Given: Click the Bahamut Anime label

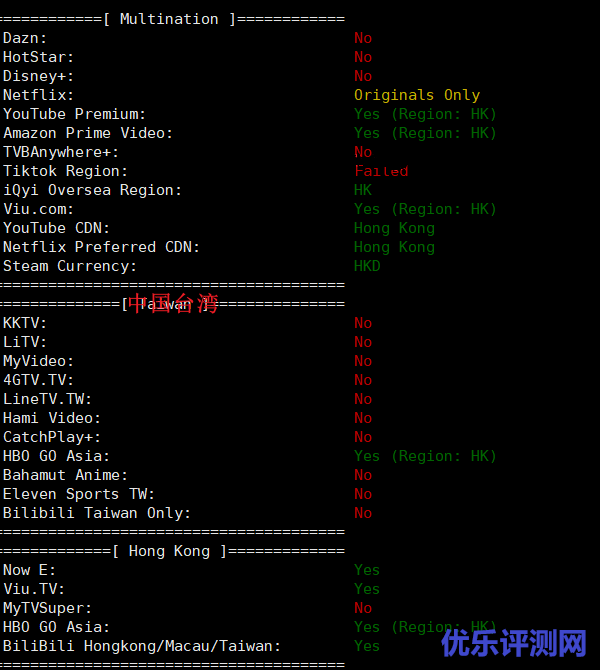Looking at the screenshot, I should click(x=65, y=475).
